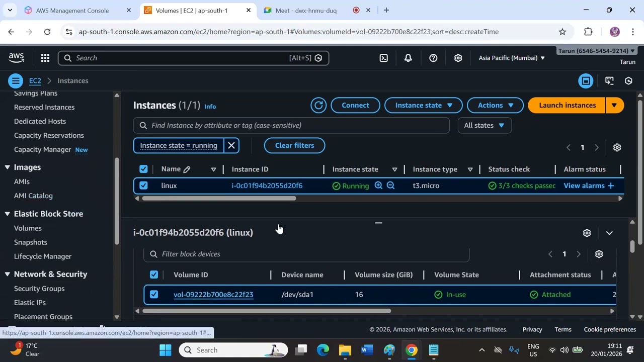Open the Windows Start menu
The width and height of the screenshot is (644, 362).
pyautogui.click(x=166, y=350)
